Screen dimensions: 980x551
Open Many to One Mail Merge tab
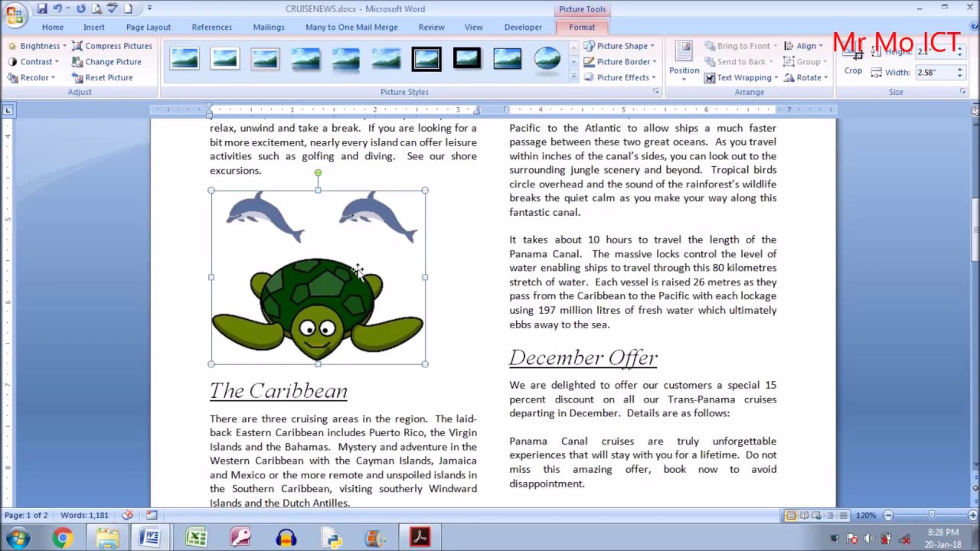(x=351, y=27)
